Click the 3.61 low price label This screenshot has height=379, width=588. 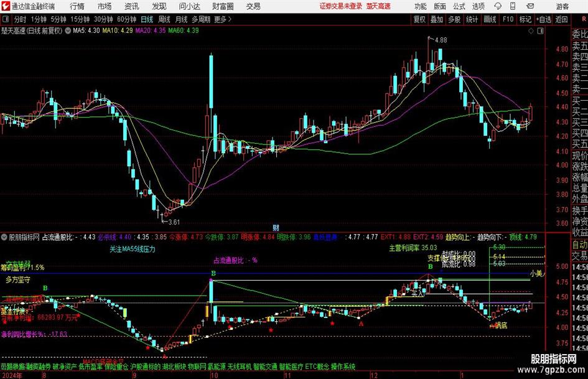(x=174, y=222)
